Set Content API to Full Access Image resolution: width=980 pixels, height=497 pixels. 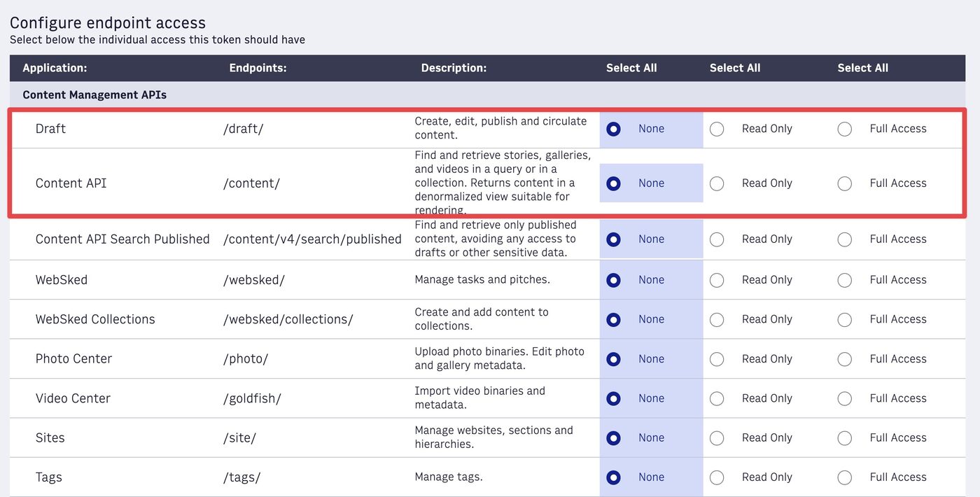coord(845,183)
